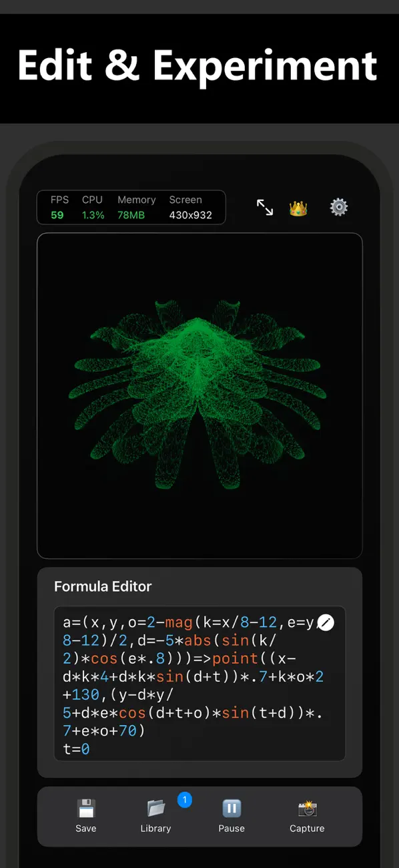The height and width of the screenshot is (868, 399).
Task: Tap the crown premium icon
Action: [x=298, y=208]
